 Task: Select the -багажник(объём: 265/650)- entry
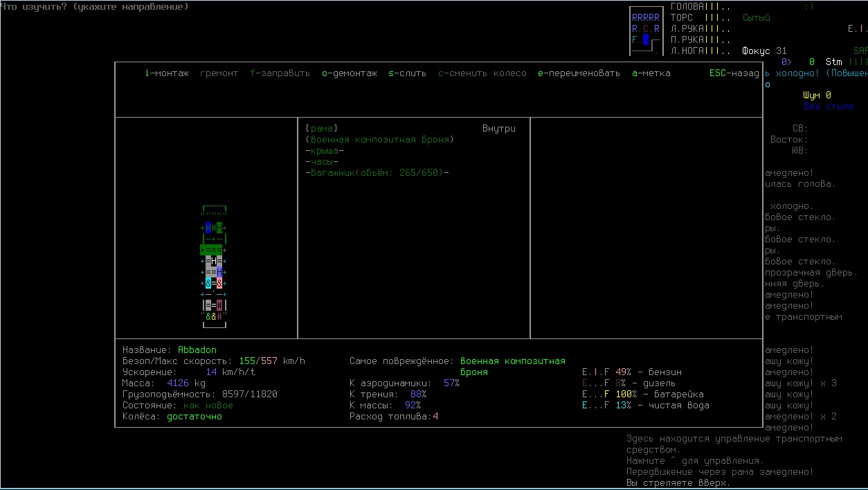click(377, 173)
